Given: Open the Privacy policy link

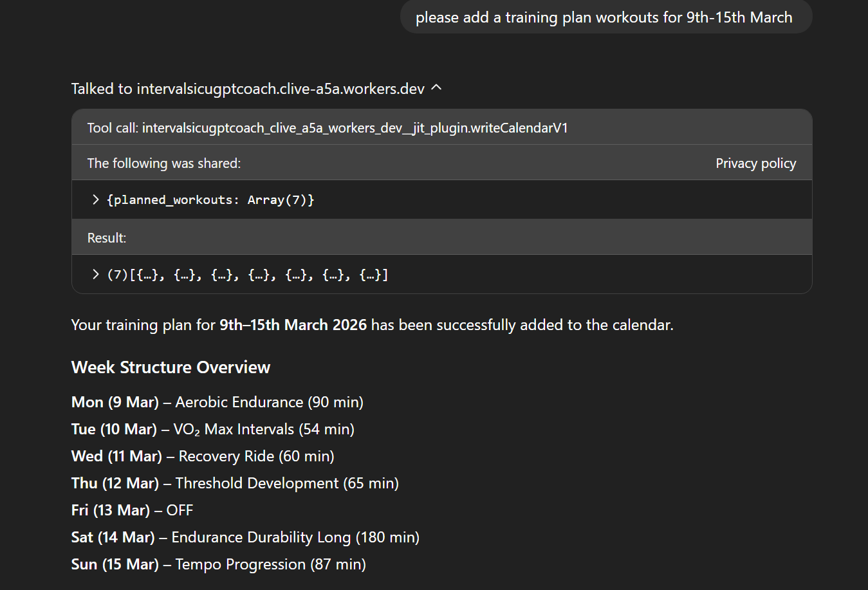Looking at the screenshot, I should pos(755,163).
